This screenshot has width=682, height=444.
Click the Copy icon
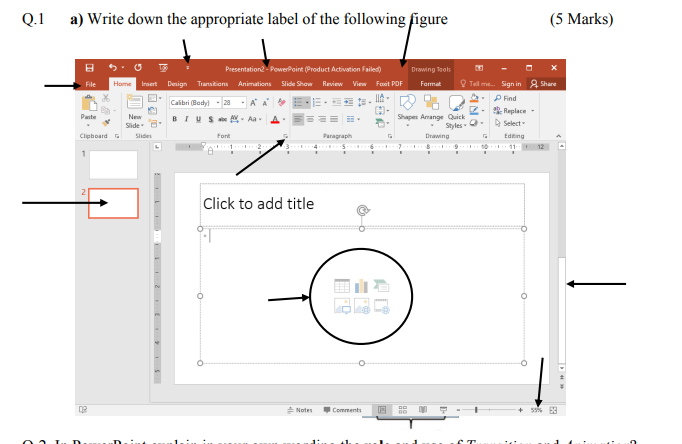pos(105,110)
